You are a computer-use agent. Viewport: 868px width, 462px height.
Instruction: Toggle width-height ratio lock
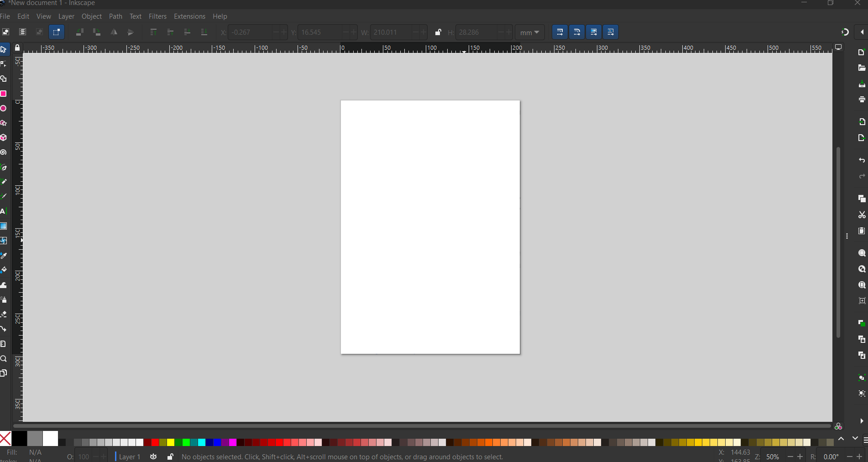coord(438,32)
